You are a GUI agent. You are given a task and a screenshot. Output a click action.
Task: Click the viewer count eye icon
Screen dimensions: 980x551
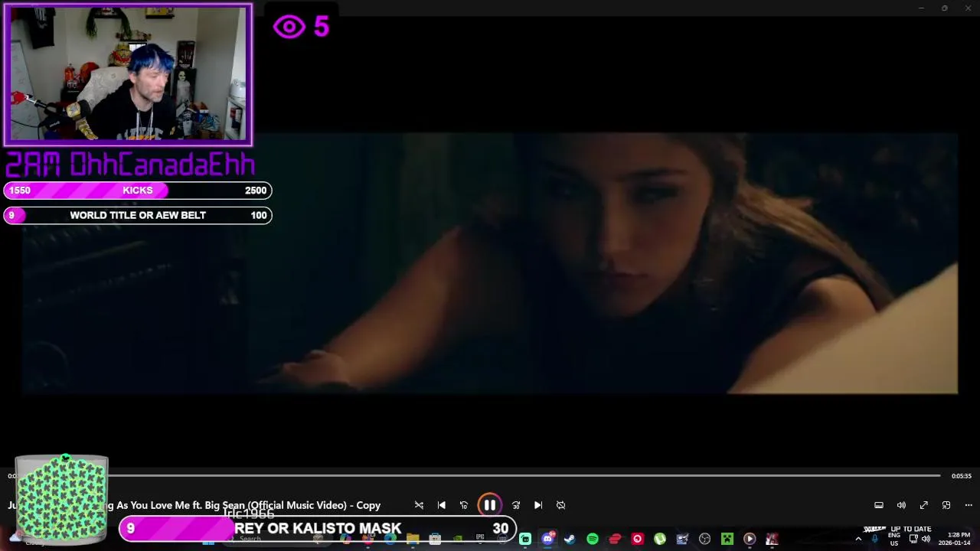tap(289, 27)
